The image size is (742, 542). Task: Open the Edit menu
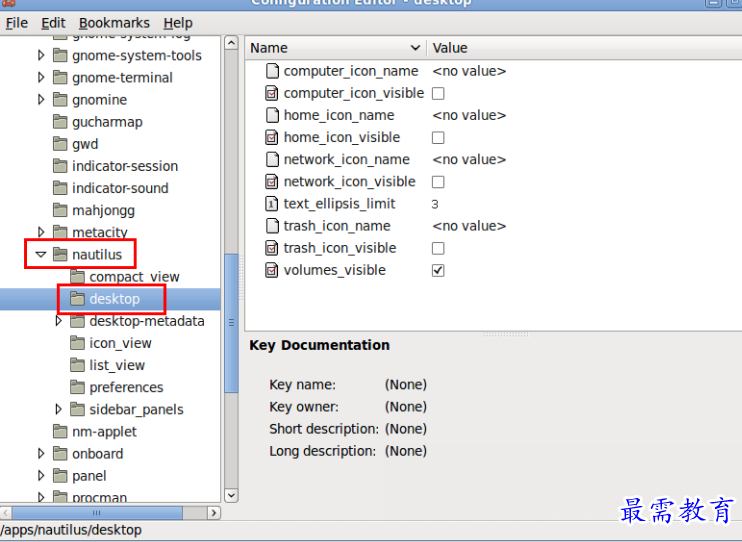pyautogui.click(x=53, y=23)
